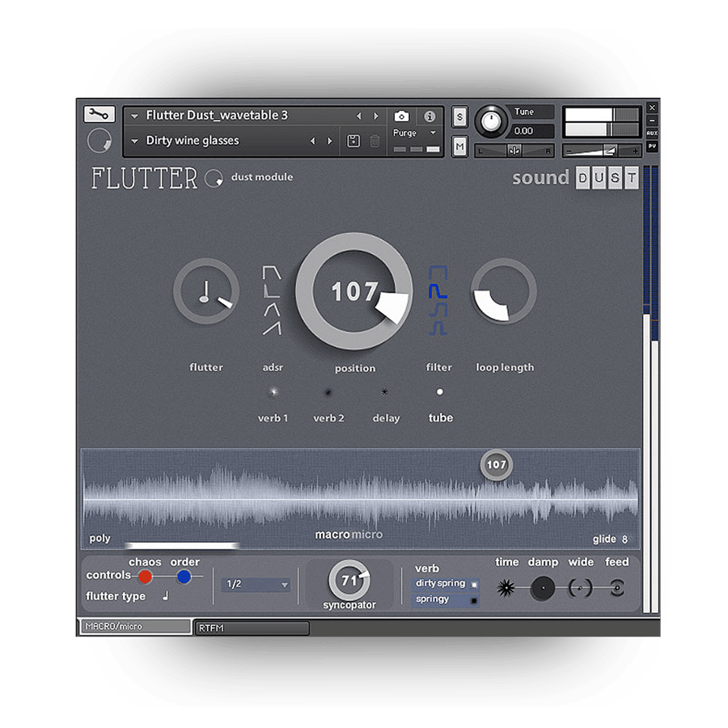
Task: Click the Tune knob
Action: click(x=491, y=121)
